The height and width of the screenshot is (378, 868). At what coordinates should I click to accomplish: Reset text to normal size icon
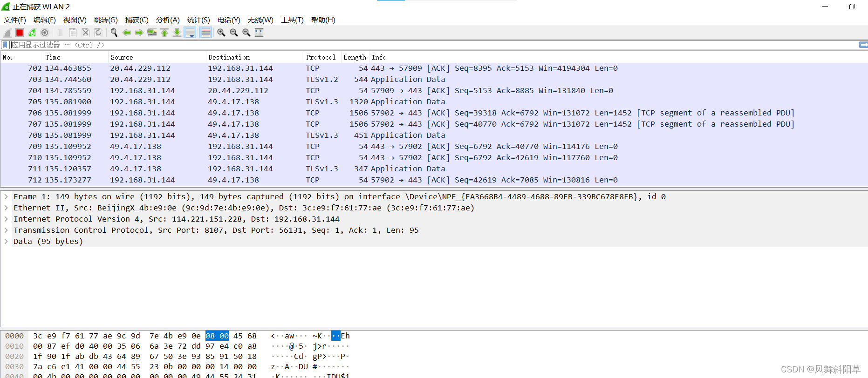pyautogui.click(x=246, y=33)
